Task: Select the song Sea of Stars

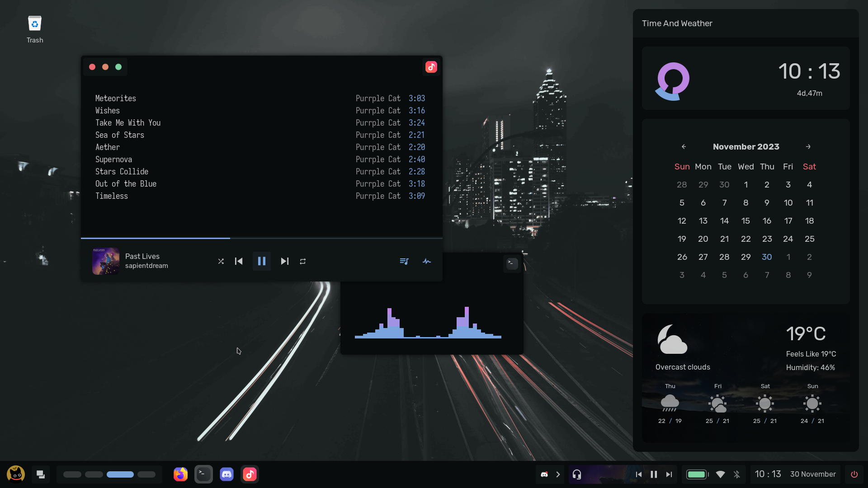Action: pyautogui.click(x=260, y=135)
